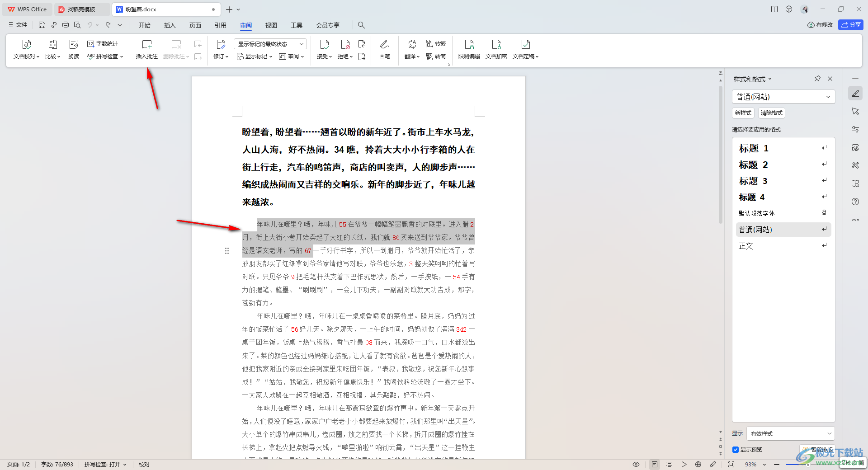The height and width of the screenshot is (470, 868).
Task: Click the 分享 share button
Action: [851, 25]
